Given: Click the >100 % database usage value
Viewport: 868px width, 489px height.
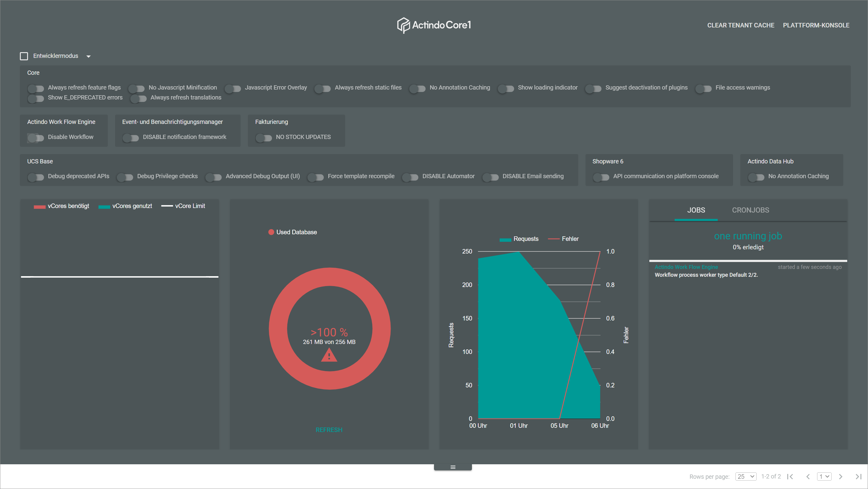Looking at the screenshot, I should coord(329,332).
